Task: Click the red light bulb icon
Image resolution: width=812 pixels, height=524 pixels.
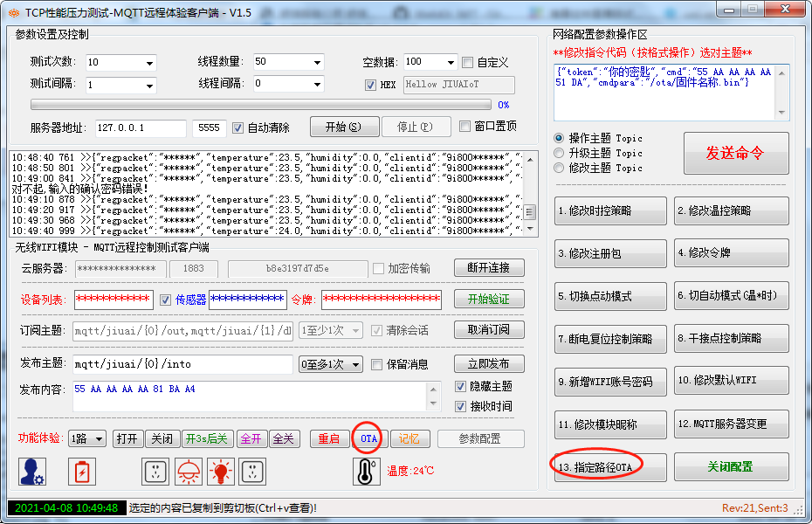Action: [221, 472]
